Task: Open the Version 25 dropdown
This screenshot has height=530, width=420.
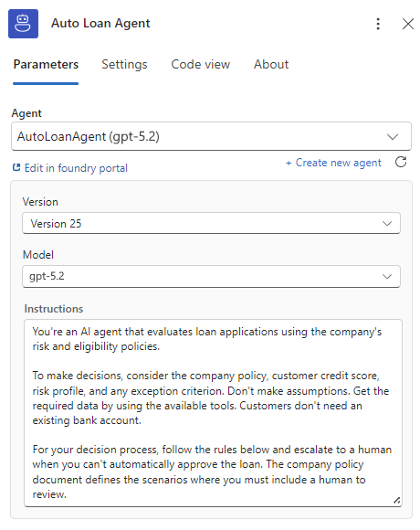Action: tap(211, 224)
